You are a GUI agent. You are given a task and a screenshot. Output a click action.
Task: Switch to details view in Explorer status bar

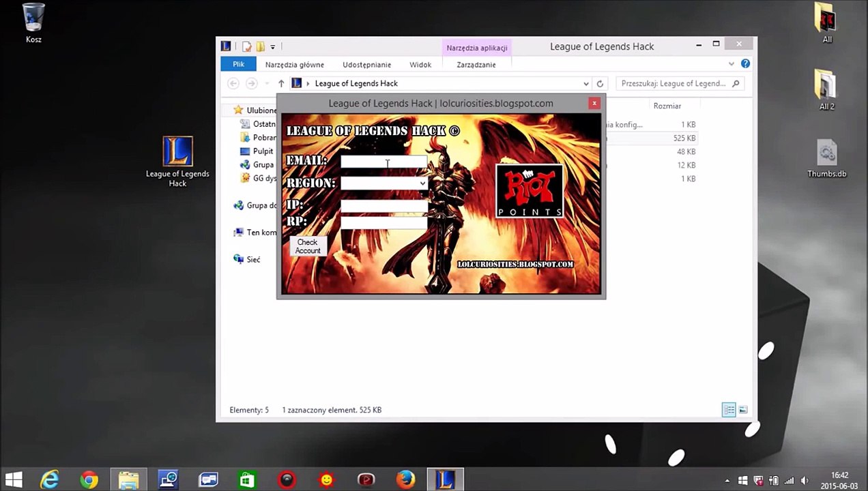point(729,410)
